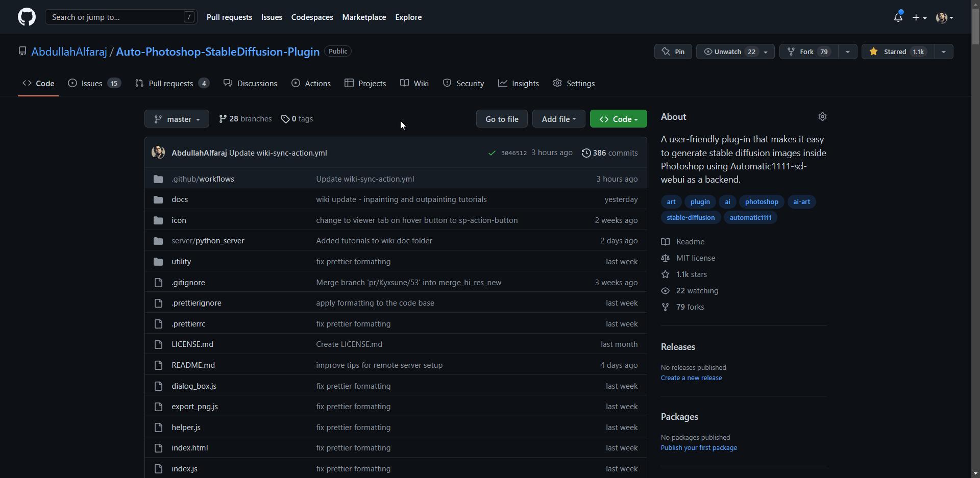980x478 pixels.
Task: Open the GitHub home logo
Action: 27,17
